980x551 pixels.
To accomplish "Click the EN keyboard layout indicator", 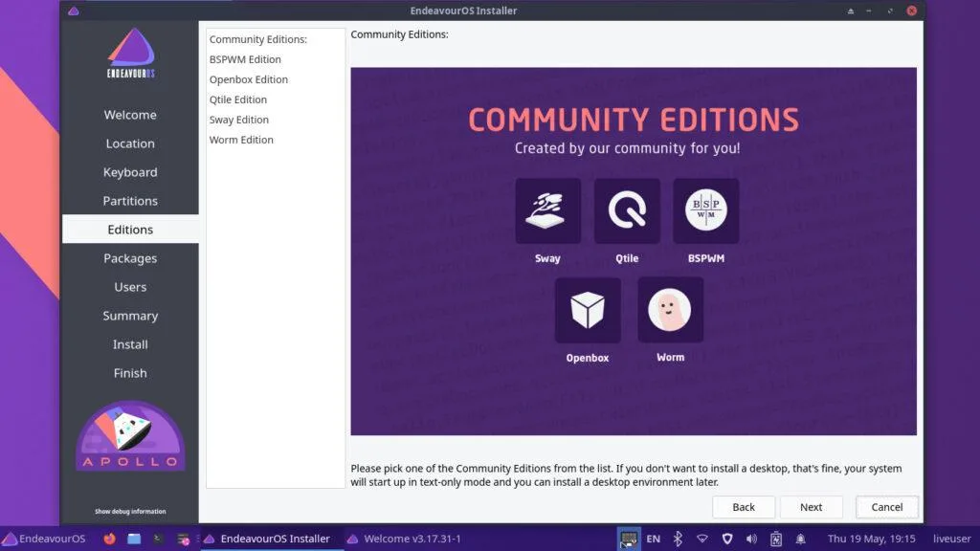I will [x=654, y=538].
